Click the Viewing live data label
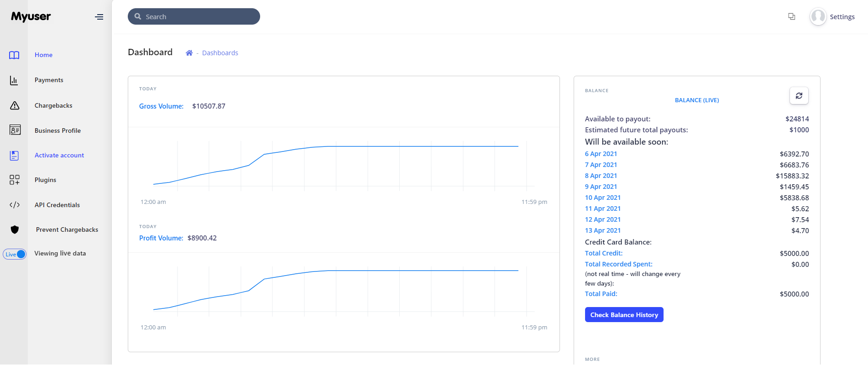 [60, 253]
